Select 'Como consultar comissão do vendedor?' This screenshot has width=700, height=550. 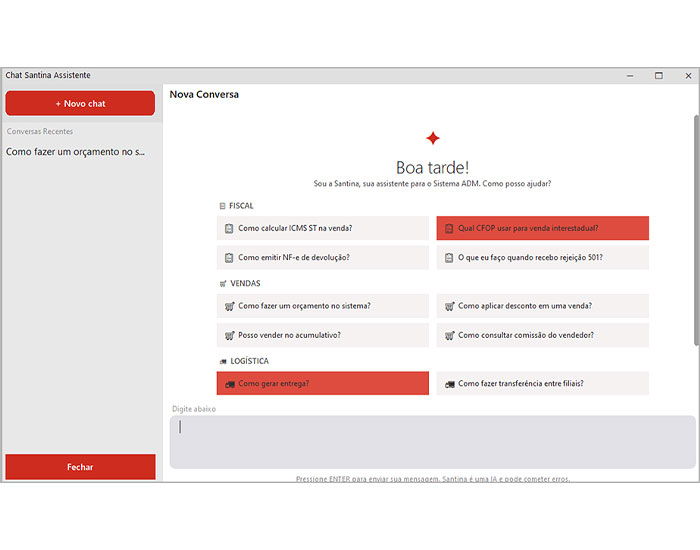click(542, 335)
